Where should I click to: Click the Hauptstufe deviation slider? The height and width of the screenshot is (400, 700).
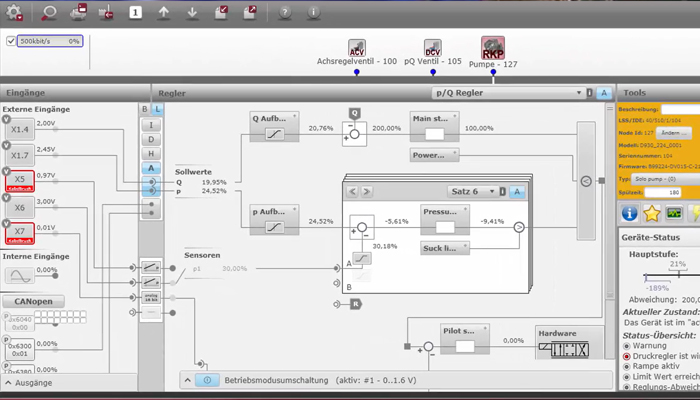click(x=664, y=276)
